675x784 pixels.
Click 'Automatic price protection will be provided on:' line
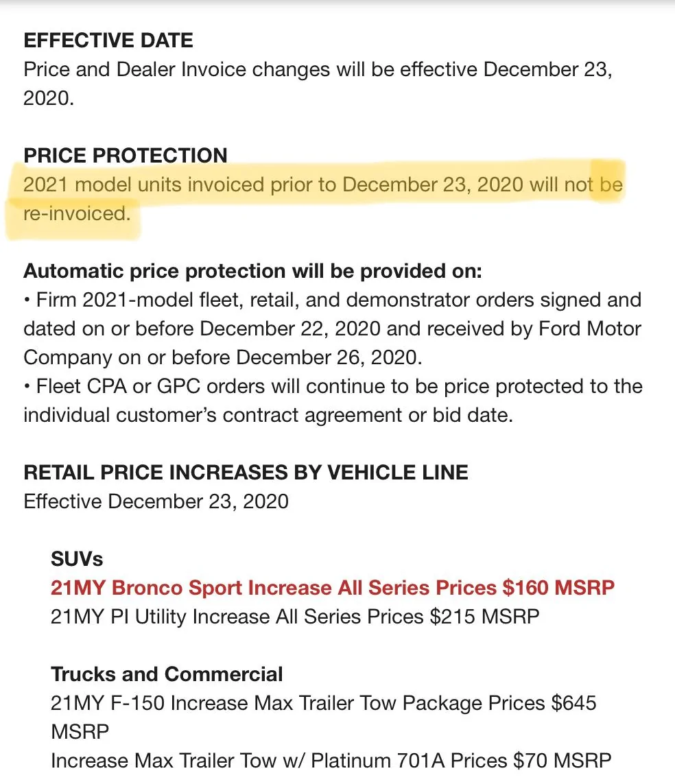tap(252, 271)
